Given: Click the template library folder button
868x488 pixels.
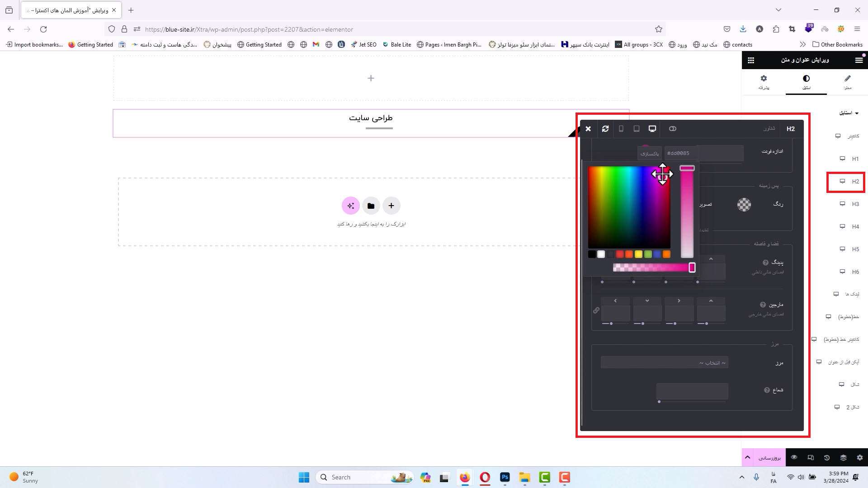Looking at the screenshot, I should [371, 206].
